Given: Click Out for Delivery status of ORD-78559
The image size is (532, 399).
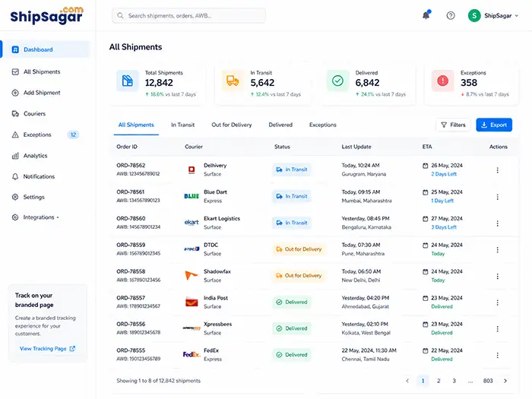Looking at the screenshot, I should 299,249.
